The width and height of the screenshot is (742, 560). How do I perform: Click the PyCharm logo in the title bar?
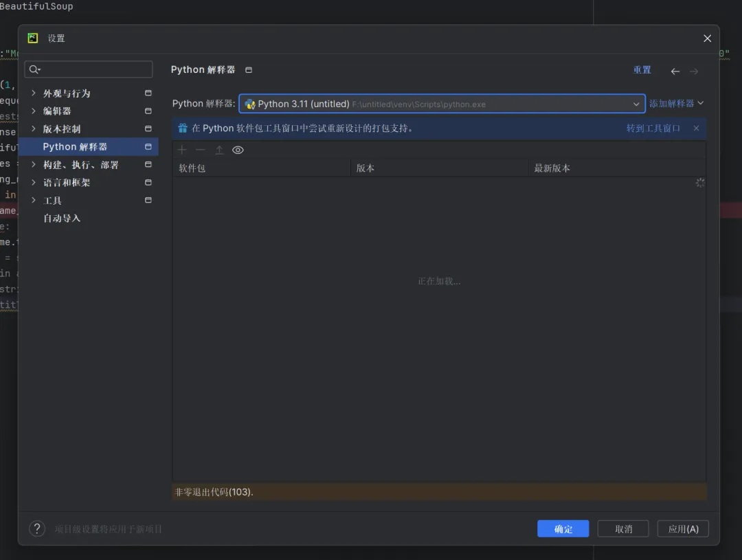(33, 38)
